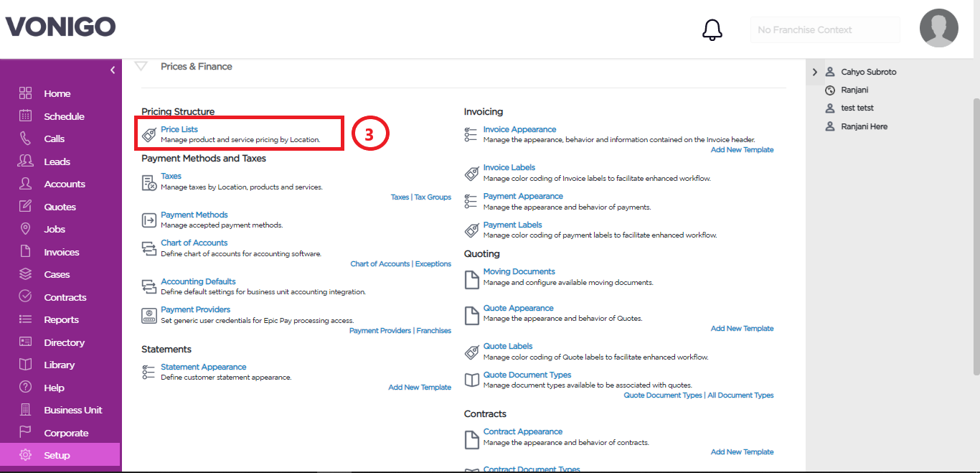
Task: Click the No Franchise Context field
Action: (x=825, y=29)
